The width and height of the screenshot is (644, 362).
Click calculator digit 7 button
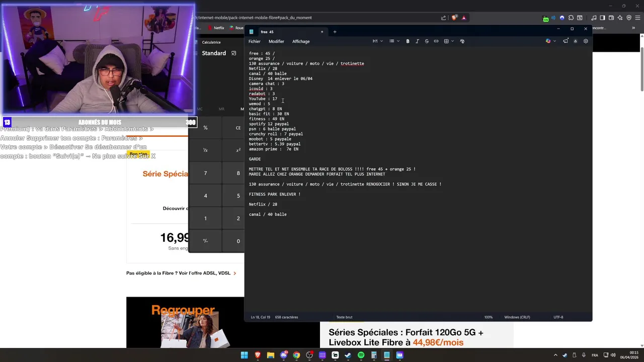pos(205,173)
